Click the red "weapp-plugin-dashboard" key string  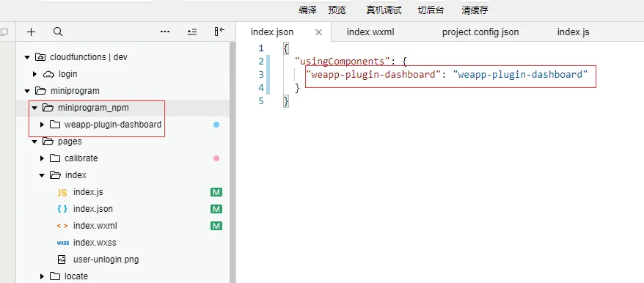[373, 74]
